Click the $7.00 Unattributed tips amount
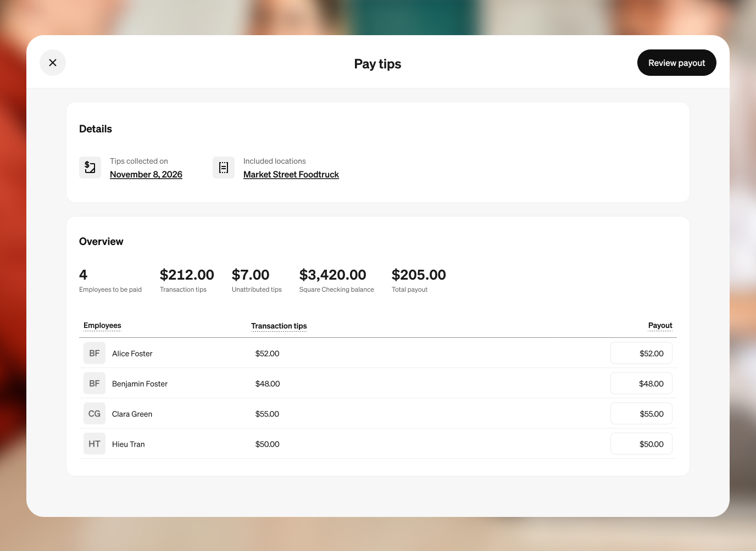 tap(251, 275)
